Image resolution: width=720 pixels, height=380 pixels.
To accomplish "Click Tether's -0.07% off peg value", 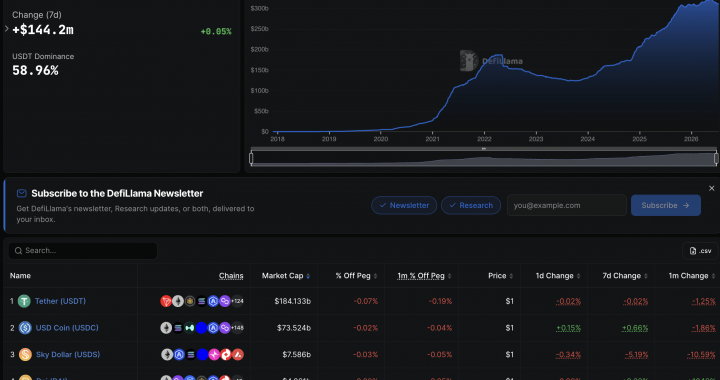I will pyautogui.click(x=366, y=301).
